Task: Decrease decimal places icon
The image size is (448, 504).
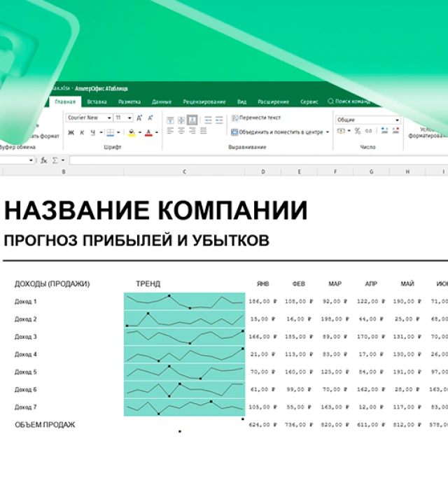Action: [395, 130]
